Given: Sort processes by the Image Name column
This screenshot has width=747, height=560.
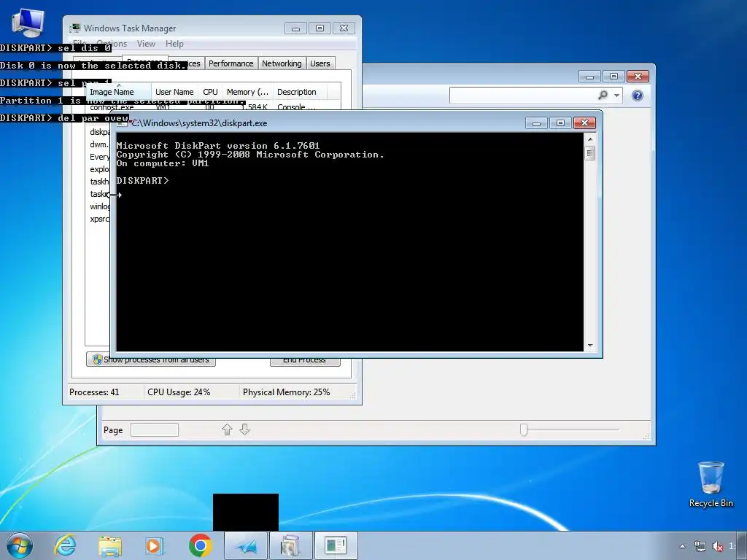Looking at the screenshot, I should (118, 92).
